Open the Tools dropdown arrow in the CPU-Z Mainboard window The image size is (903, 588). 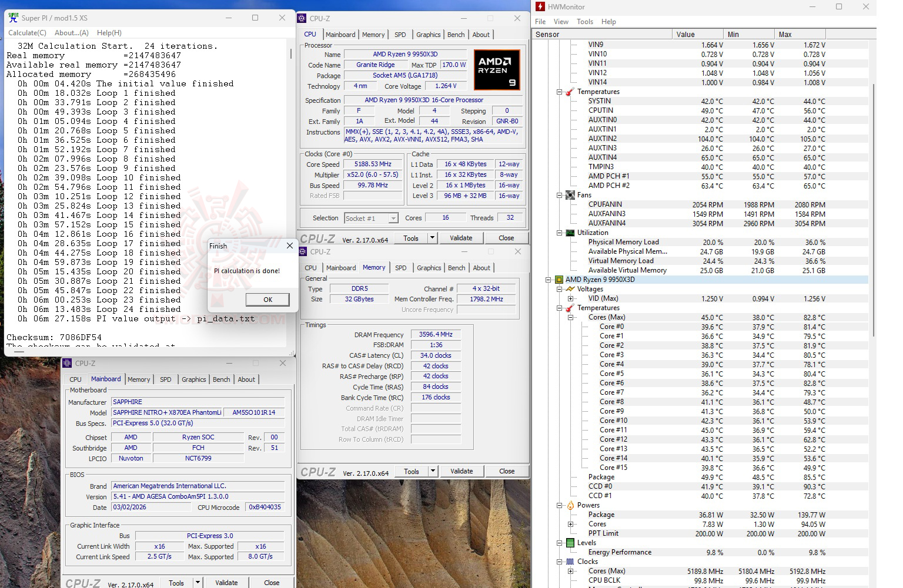coord(198,583)
